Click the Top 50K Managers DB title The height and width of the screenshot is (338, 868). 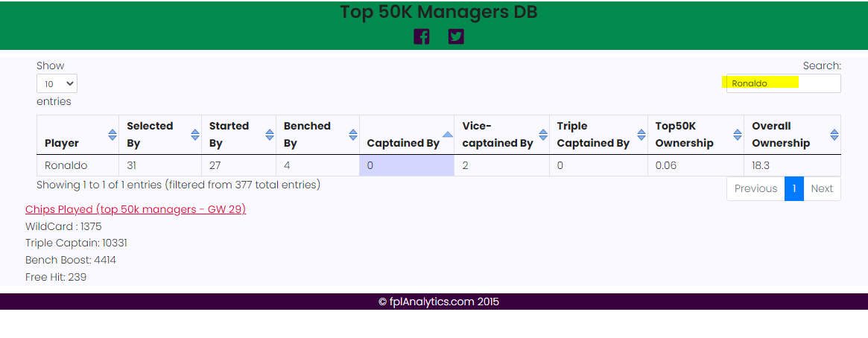pyautogui.click(x=438, y=12)
